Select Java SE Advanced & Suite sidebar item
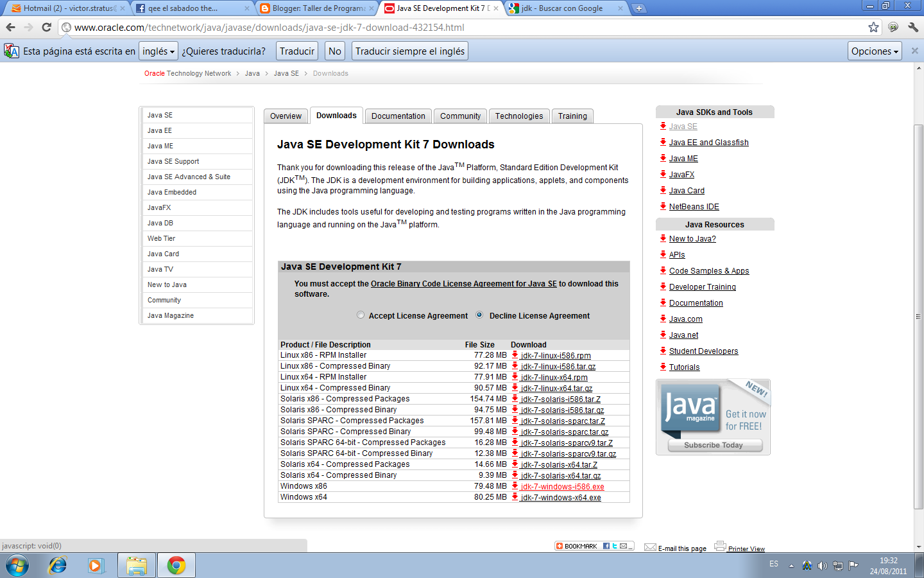 (198, 177)
